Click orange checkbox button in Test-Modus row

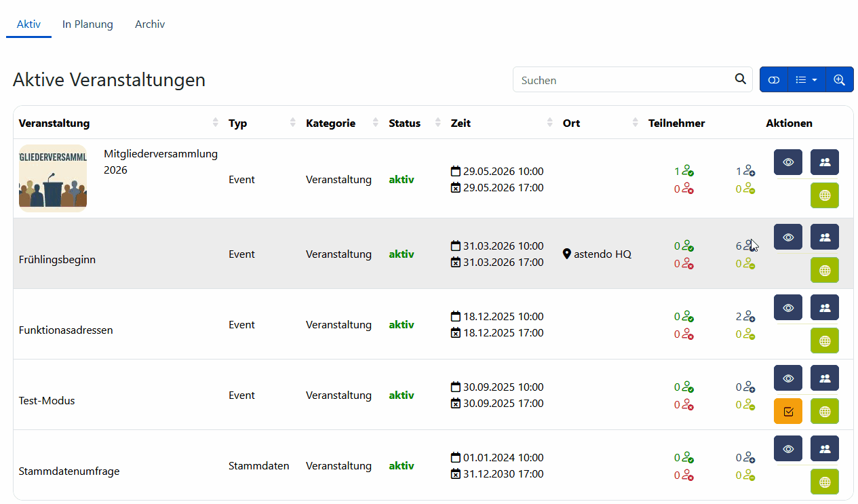click(787, 411)
